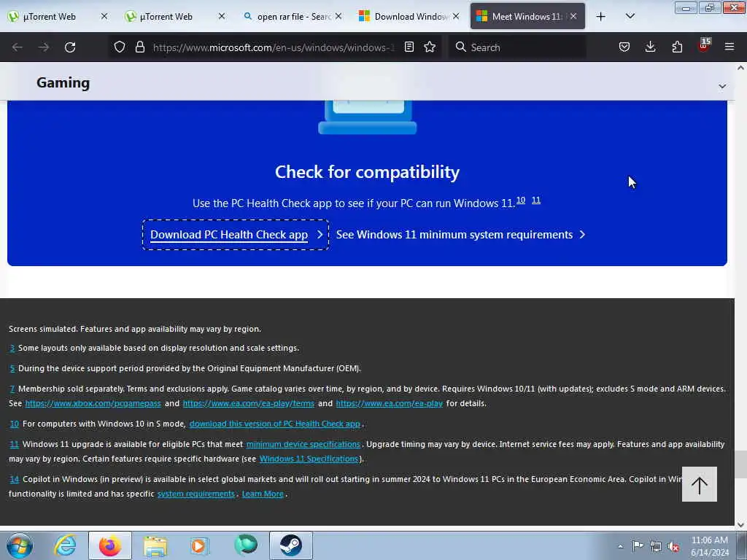Click Firefox taskbar icon
The height and width of the screenshot is (560, 747).
click(x=110, y=545)
